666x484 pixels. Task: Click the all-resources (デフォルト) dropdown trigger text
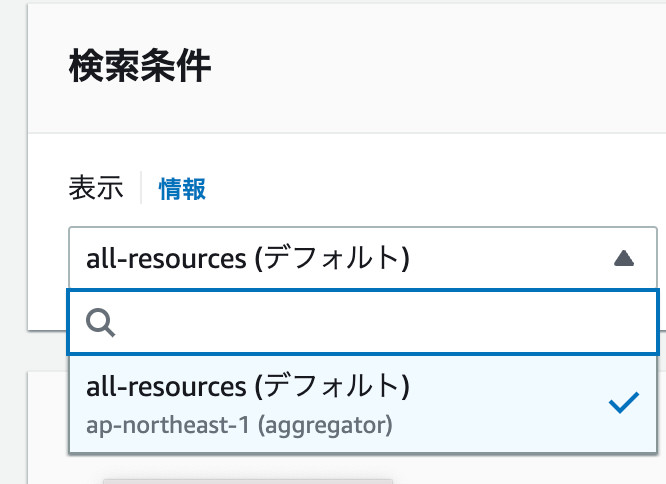(x=248, y=258)
